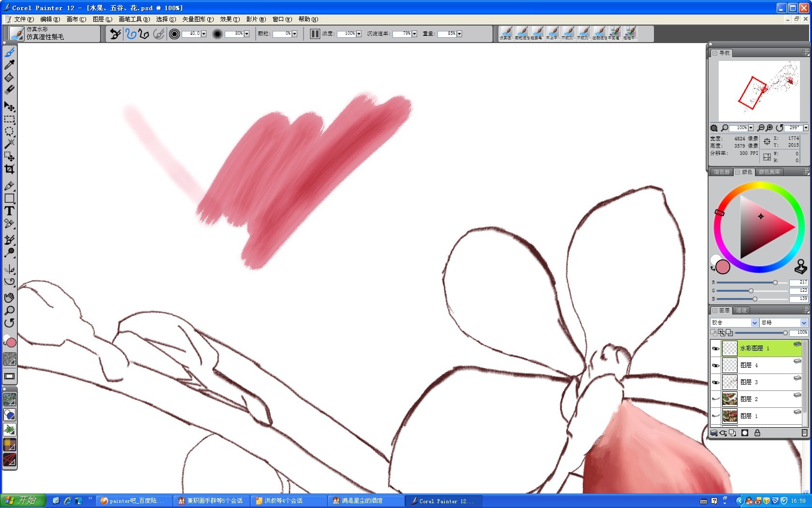Image resolution: width=812 pixels, height=508 pixels.
Task: Click the navigator rotation angle field
Action: [x=794, y=128]
